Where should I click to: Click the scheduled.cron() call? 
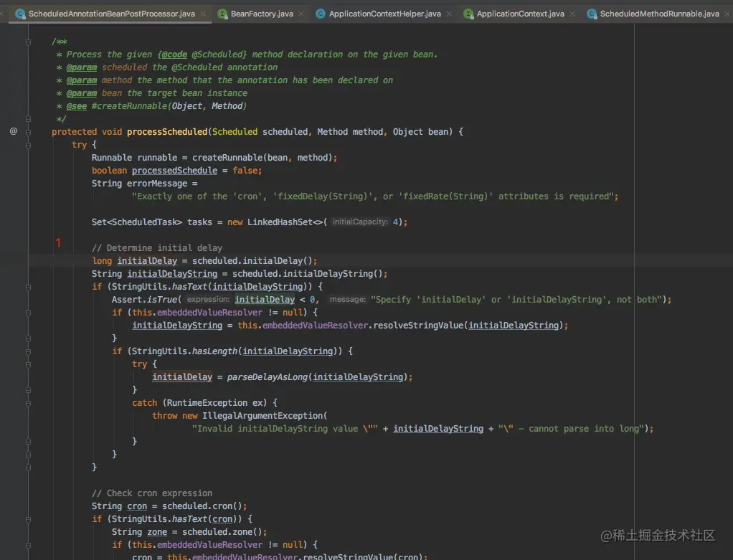[202, 506]
